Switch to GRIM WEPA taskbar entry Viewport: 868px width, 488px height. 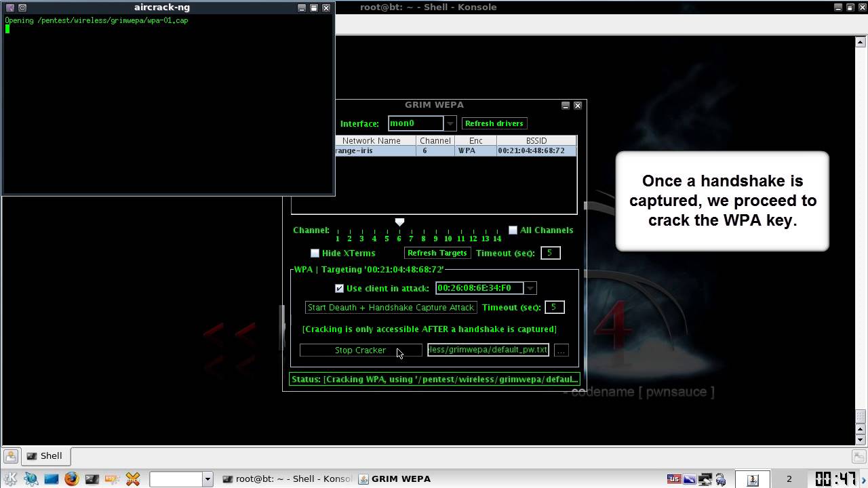[395, 479]
